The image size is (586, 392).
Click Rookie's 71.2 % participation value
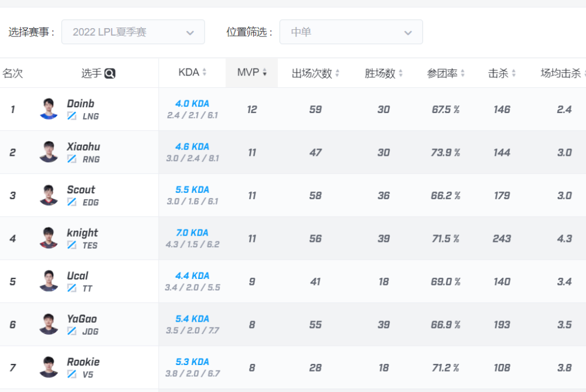point(445,367)
